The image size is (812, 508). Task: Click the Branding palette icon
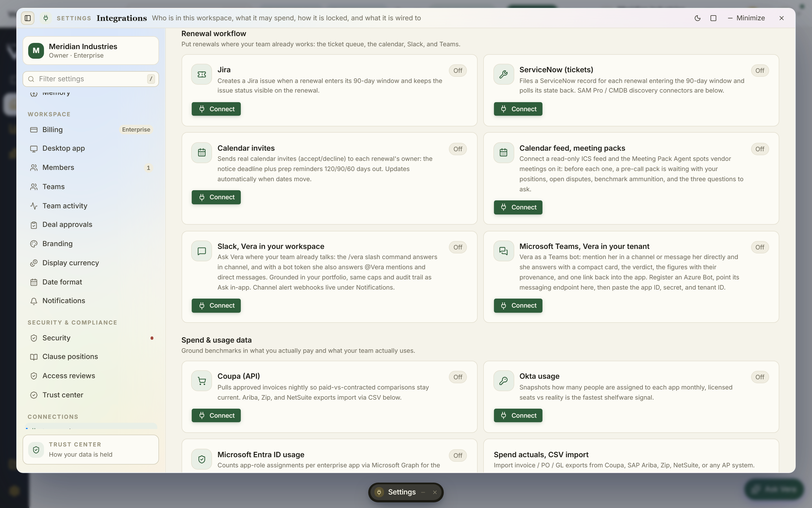click(34, 244)
